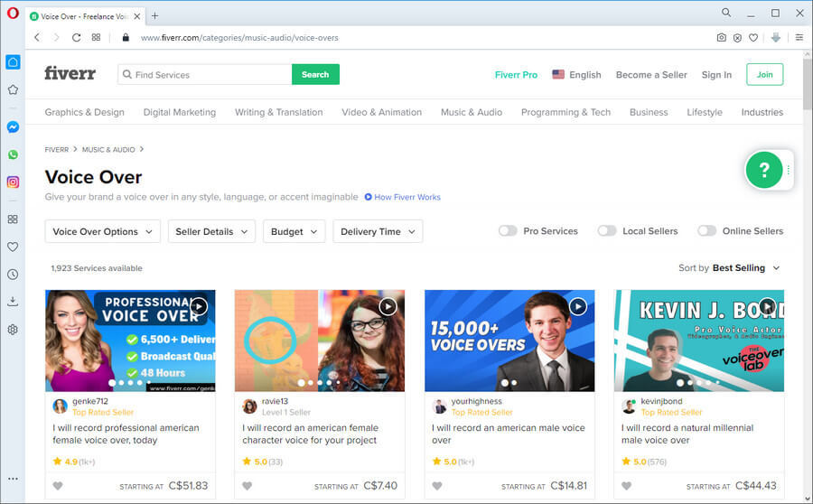Screen dimensions: 813x504
Task: Open English language selector
Action: (x=576, y=75)
